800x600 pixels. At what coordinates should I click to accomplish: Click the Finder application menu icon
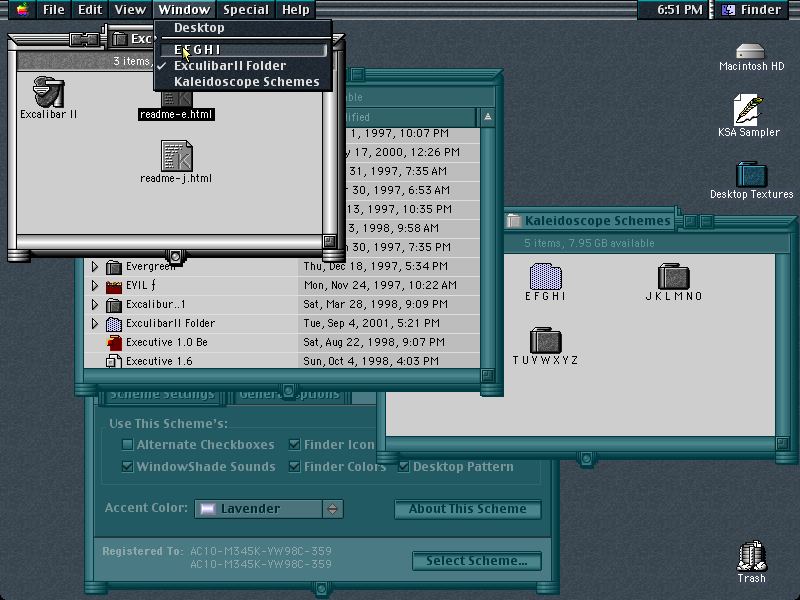[x=729, y=10]
